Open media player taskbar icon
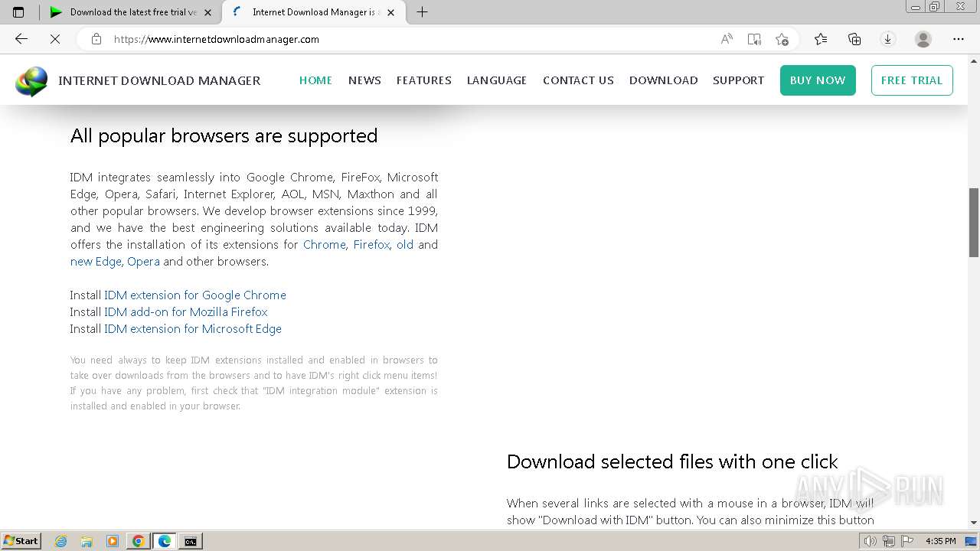980x551 pixels. point(113,541)
